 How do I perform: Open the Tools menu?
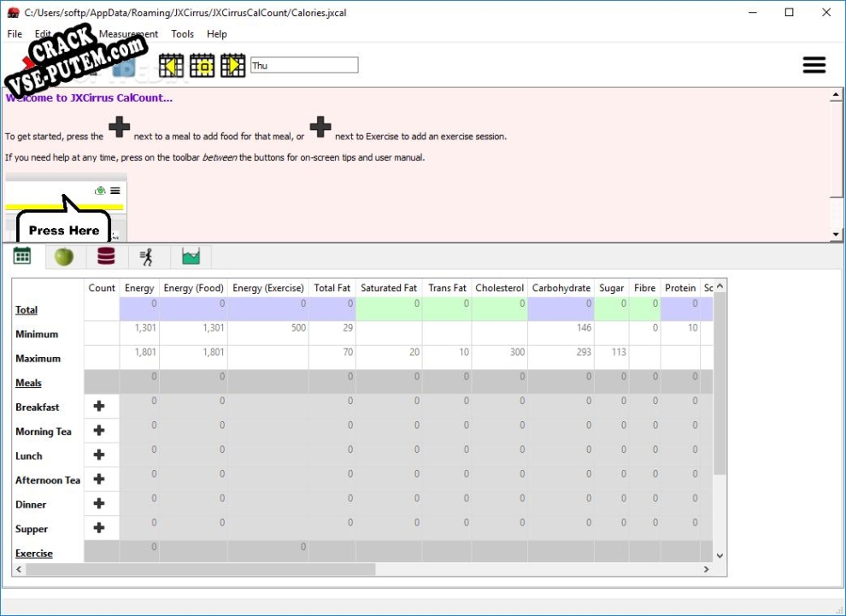tap(182, 34)
